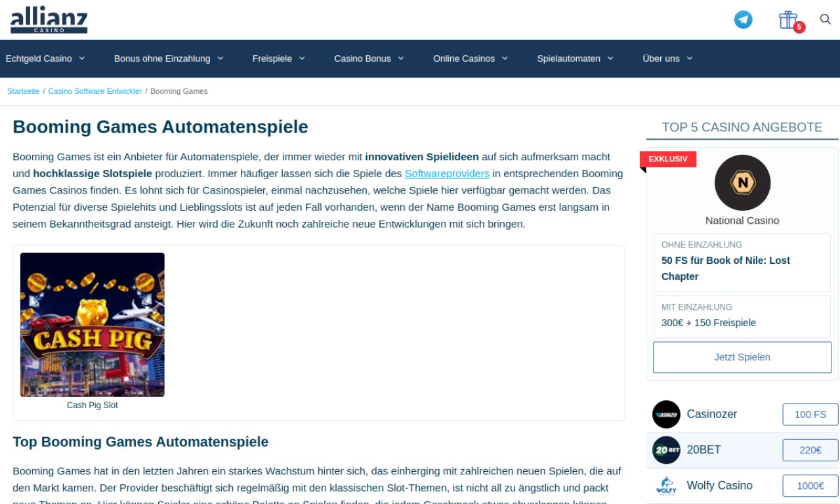
Task: Follow the Softwareproviders link
Action: click(x=447, y=174)
